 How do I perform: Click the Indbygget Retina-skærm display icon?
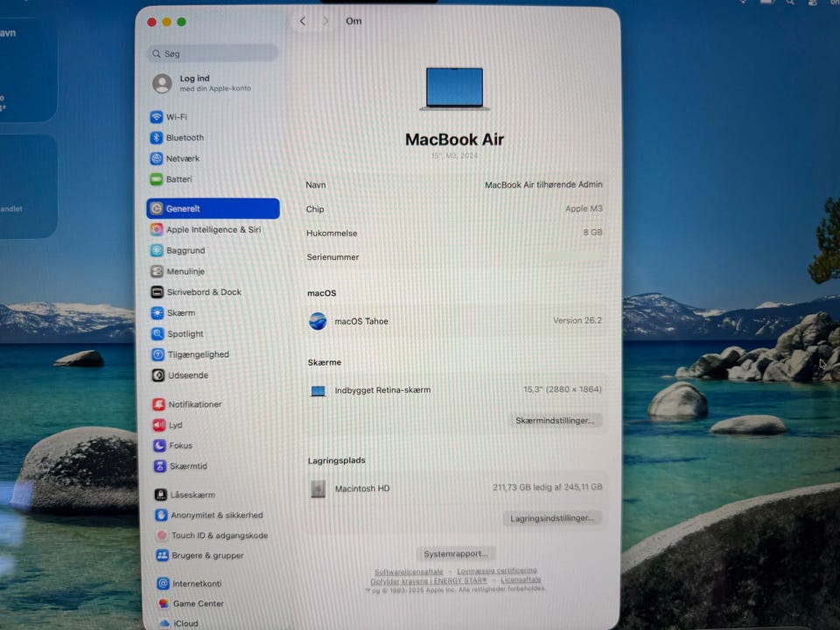[x=318, y=391]
